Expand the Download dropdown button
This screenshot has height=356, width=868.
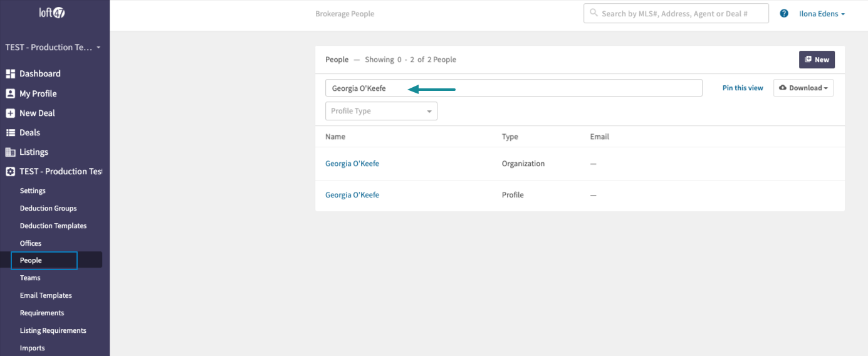point(803,88)
